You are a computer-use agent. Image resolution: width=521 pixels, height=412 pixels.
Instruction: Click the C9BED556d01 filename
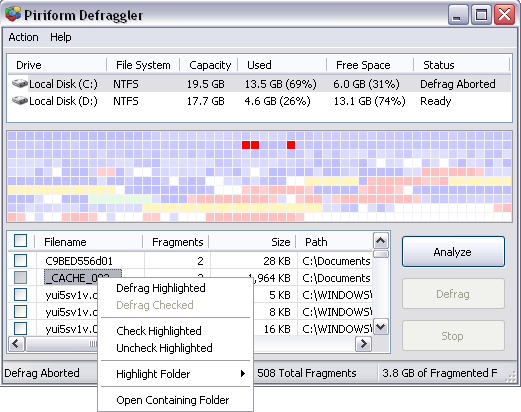pyautogui.click(x=79, y=261)
